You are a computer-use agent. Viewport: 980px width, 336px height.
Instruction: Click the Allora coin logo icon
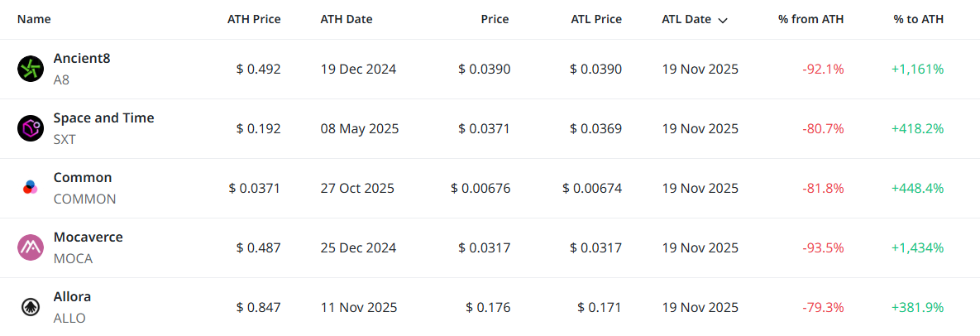pos(31,307)
